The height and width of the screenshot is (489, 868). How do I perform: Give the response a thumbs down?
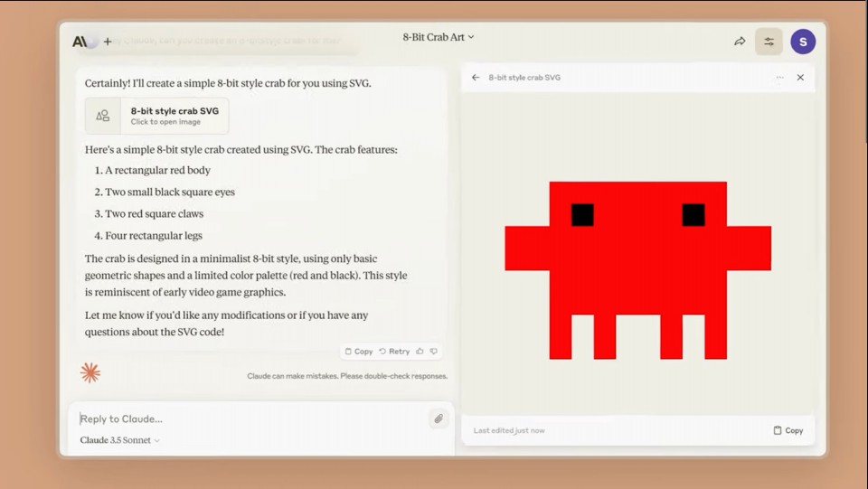tap(434, 352)
